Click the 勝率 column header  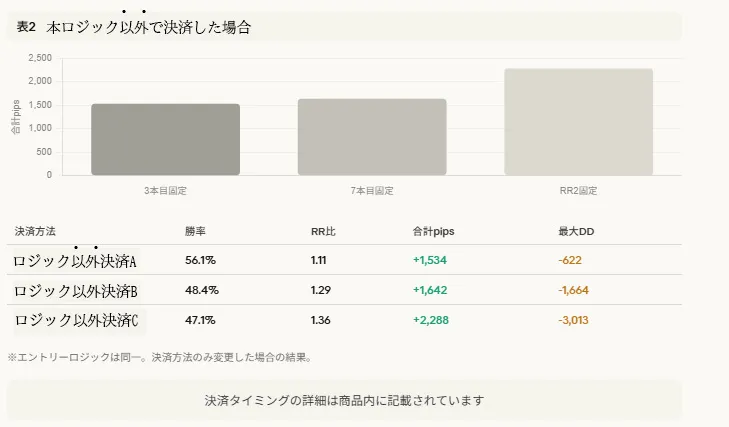tap(195, 231)
